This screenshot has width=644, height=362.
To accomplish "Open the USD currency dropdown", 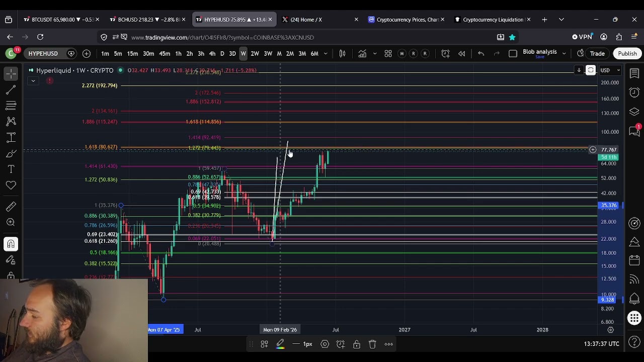I will (609, 70).
